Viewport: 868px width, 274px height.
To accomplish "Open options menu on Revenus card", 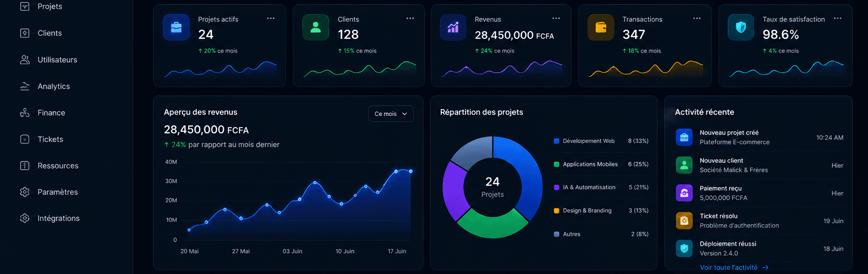I will coord(557,18).
